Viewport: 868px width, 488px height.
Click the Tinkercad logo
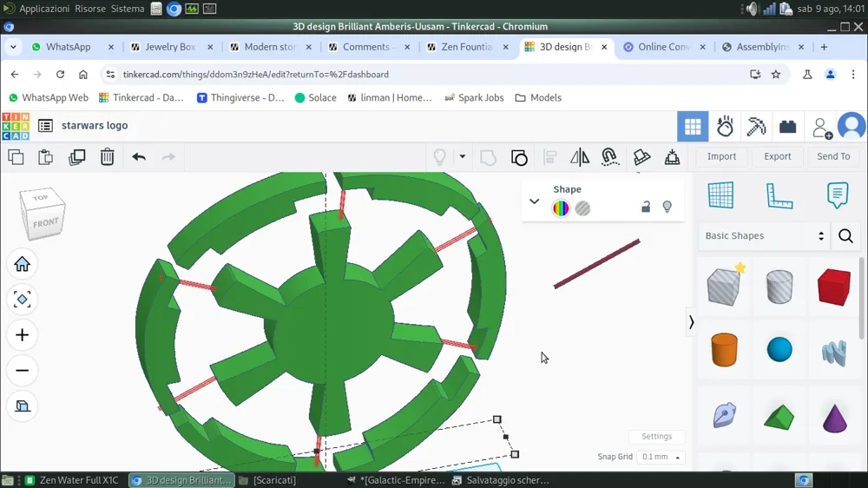click(x=16, y=126)
